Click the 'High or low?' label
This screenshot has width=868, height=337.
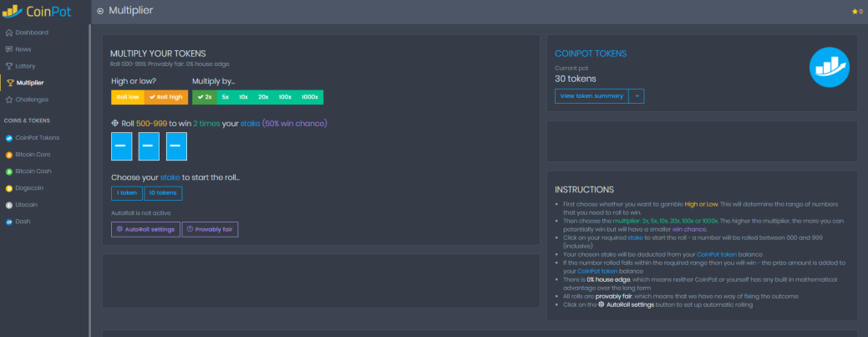pyautogui.click(x=134, y=81)
